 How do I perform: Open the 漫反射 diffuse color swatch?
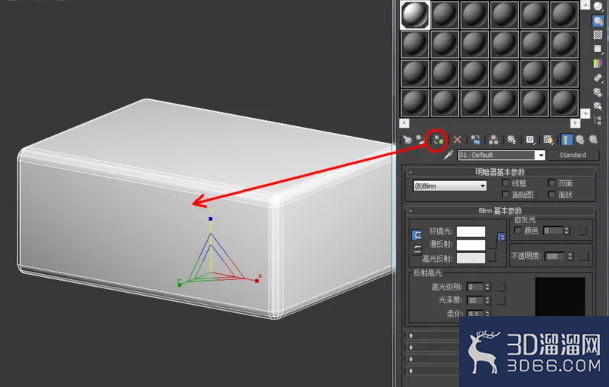point(471,245)
